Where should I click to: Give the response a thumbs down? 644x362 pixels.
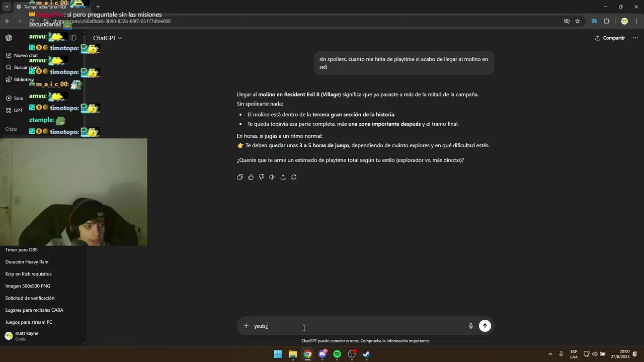[262, 177]
